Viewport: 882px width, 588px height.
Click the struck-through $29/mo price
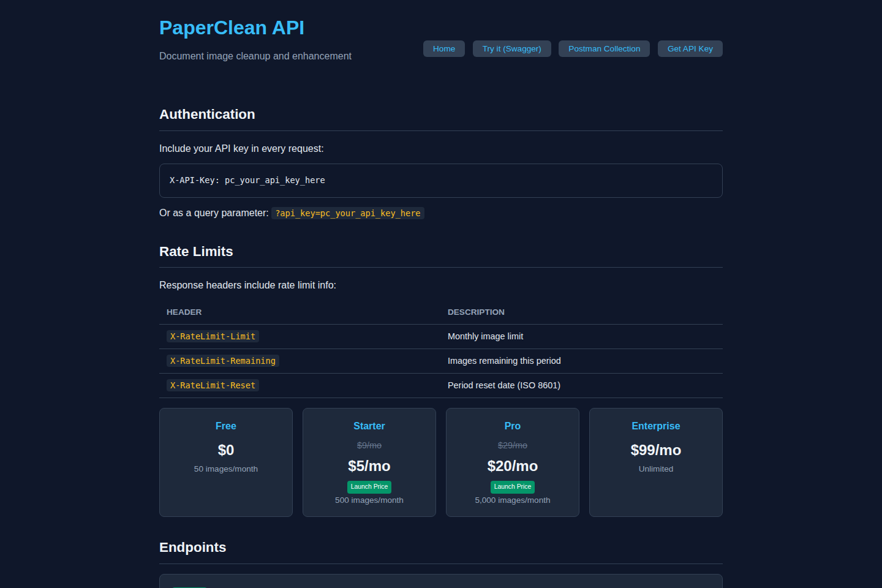point(513,445)
